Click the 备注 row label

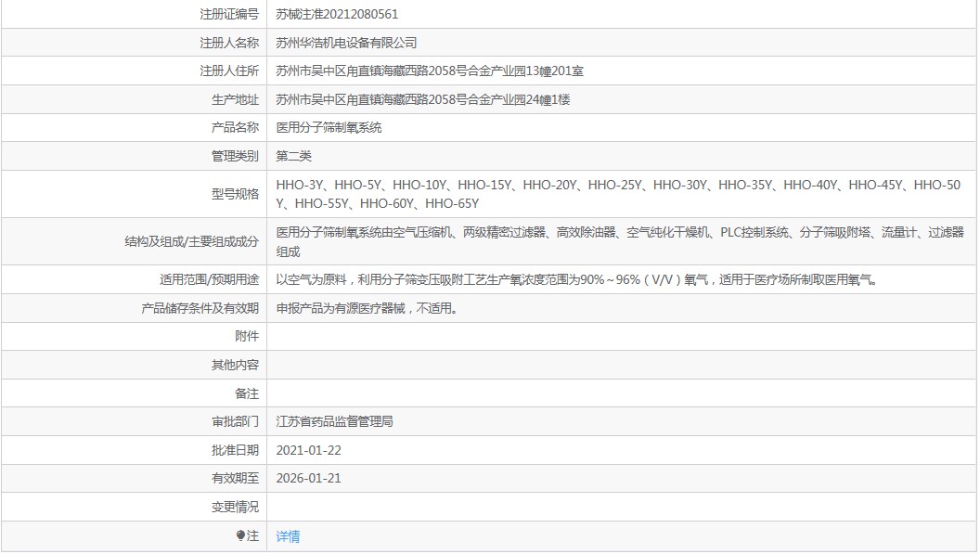coord(246,393)
